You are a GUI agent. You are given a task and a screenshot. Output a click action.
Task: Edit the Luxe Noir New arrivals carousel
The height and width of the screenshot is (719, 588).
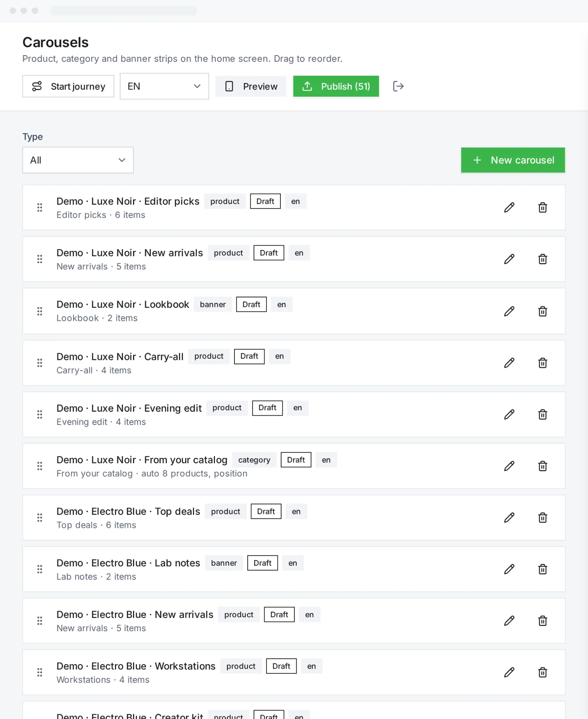(x=509, y=259)
